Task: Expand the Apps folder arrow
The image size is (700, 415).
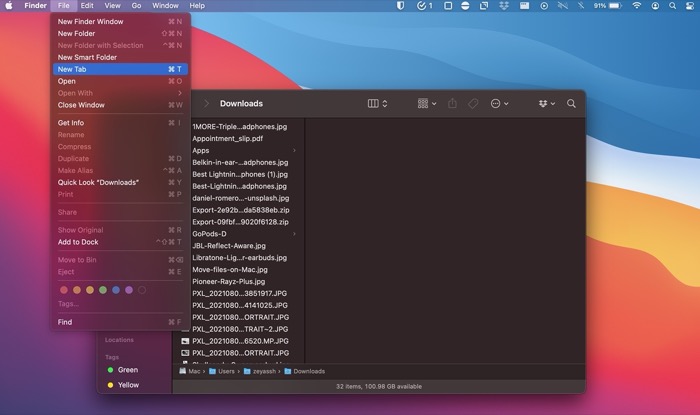Action: 293,150
